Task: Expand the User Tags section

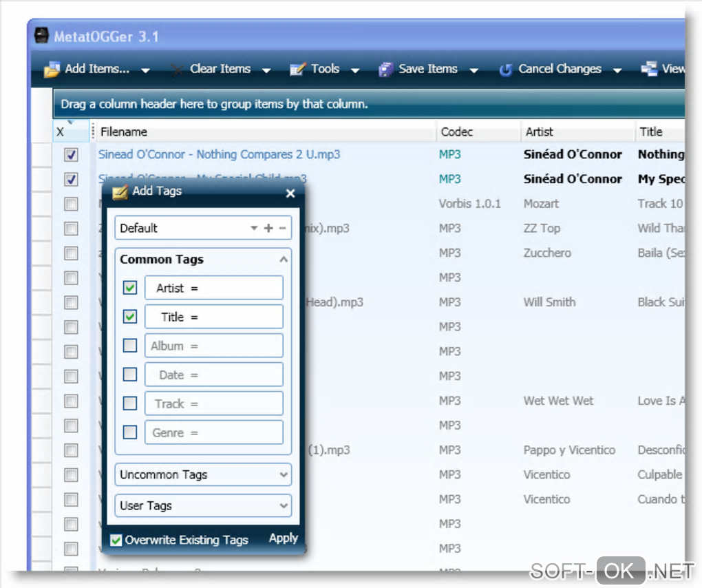Action: (284, 505)
